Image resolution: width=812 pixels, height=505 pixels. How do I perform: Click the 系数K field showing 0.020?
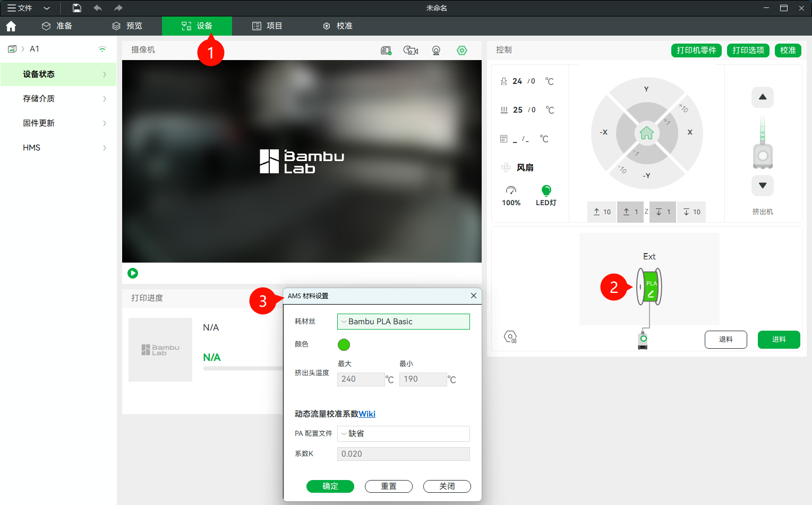pyautogui.click(x=404, y=454)
